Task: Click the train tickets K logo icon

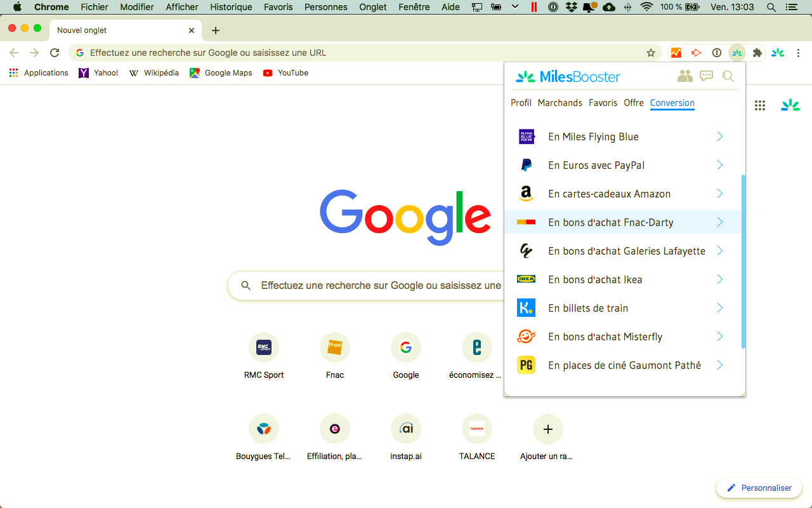Action: coord(526,308)
